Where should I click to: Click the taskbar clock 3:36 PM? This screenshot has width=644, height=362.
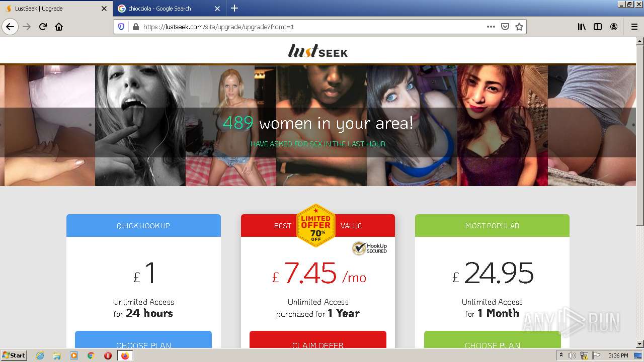[x=618, y=355]
